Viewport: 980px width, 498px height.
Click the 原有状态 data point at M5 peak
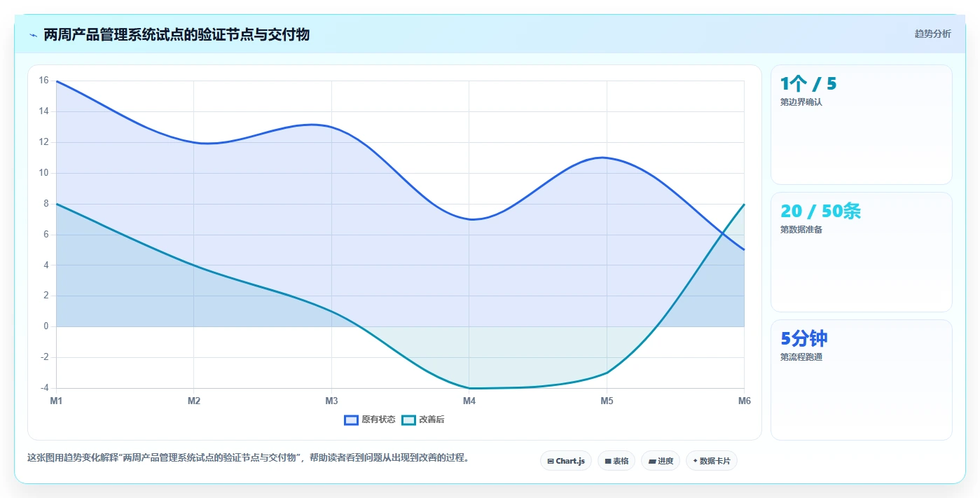pos(607,158)
